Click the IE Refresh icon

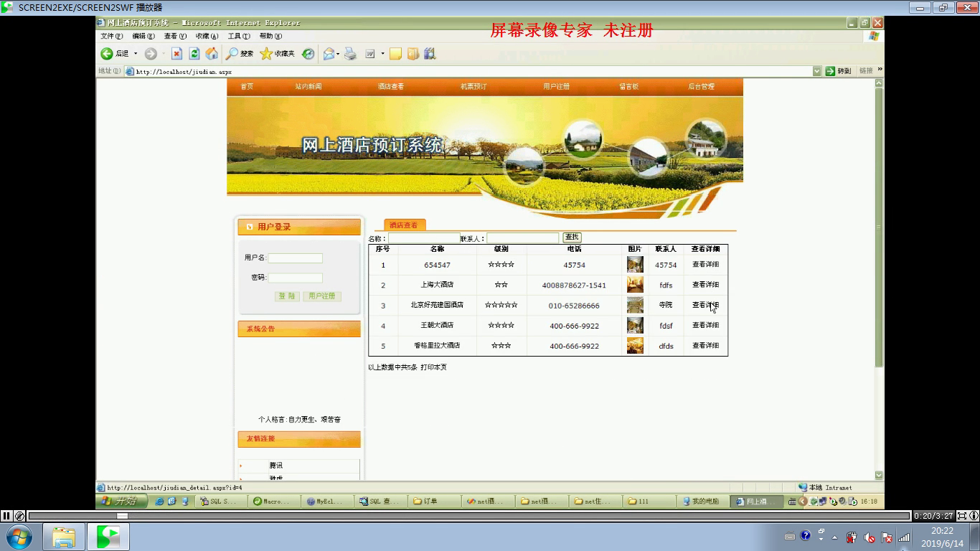click(x=194, y=54)
